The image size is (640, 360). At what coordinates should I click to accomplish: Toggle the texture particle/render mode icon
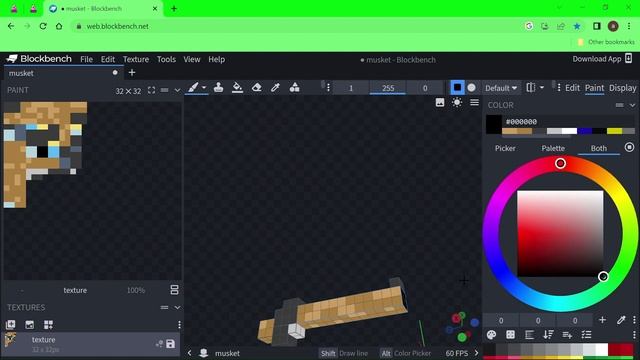tap(159, 344)
